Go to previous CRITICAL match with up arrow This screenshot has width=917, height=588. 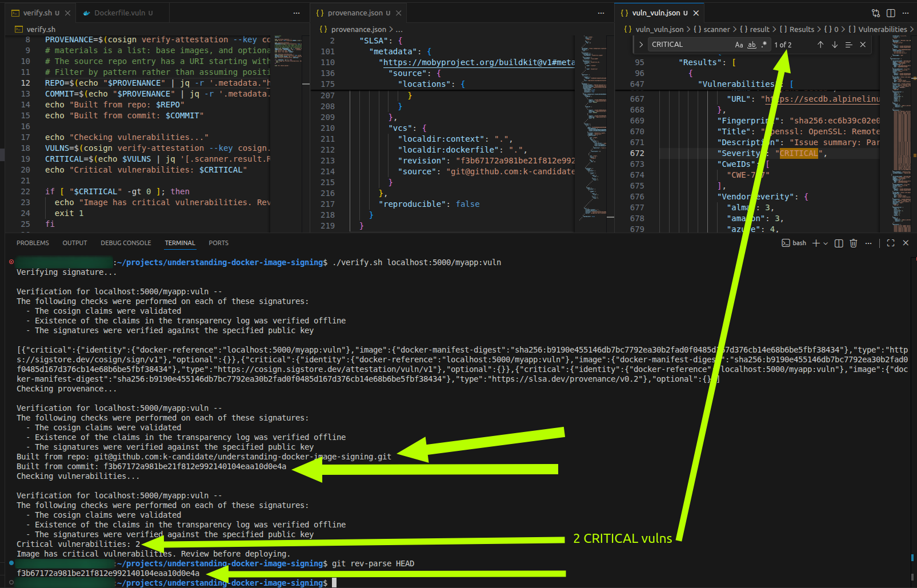(820, 45)
